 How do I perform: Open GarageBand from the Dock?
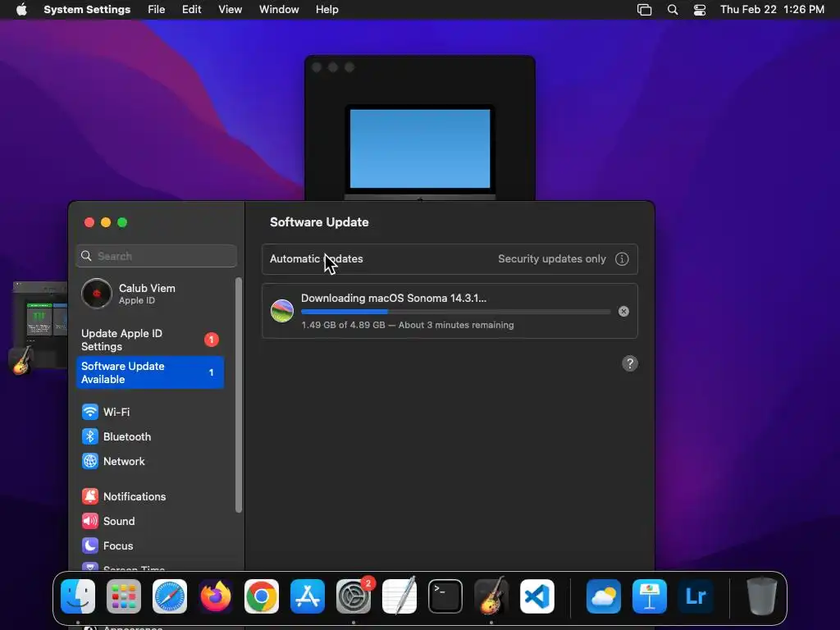point(491,596)
